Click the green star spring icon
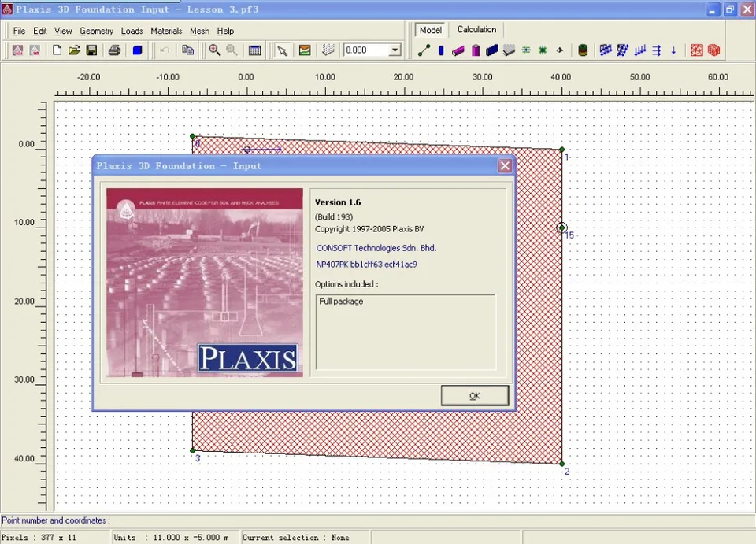 click(543, 50)
